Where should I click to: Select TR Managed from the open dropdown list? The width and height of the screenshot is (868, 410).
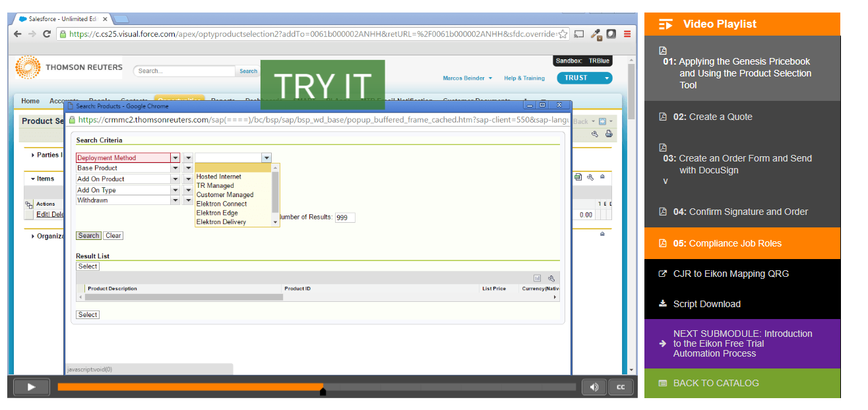[216, 185]
